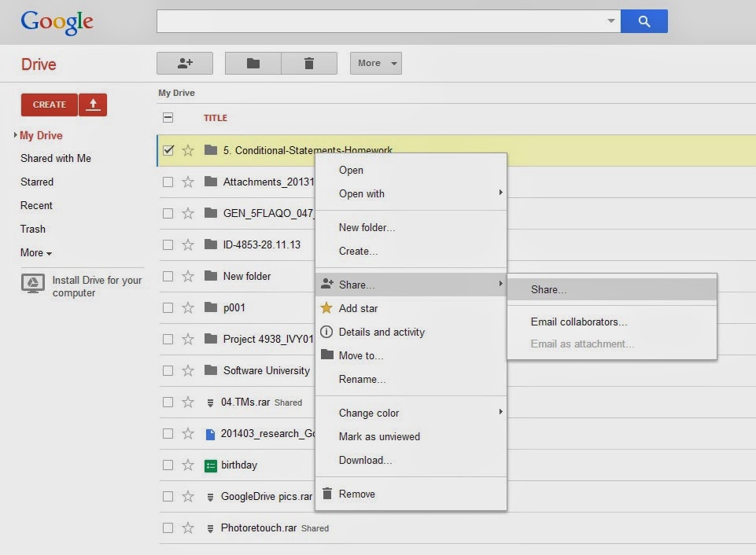Open the More toolbar dropdown
The image size is (756, 555).
[375, 63]
